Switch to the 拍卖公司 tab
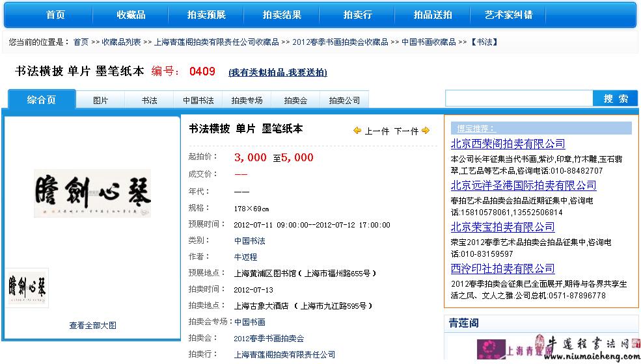The height and width of the screenshot is (364, 641). pyautogui.click(x=345, y=100)
